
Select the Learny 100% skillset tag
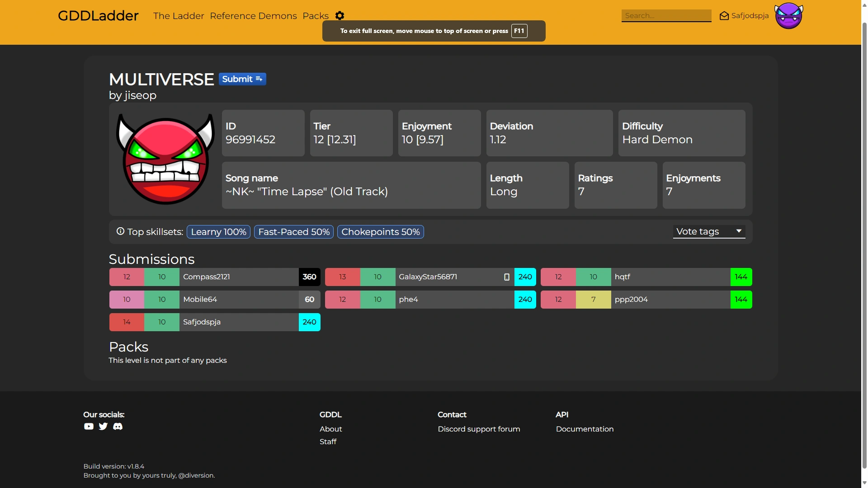click(x=218, y=231)
